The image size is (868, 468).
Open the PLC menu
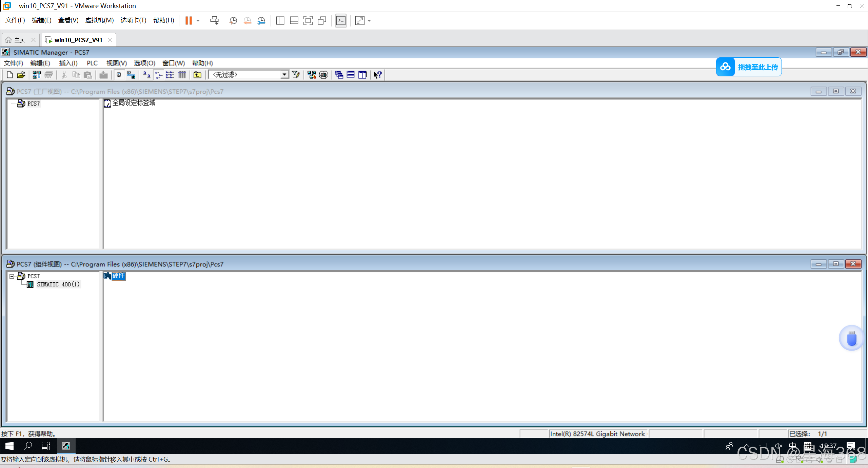(92, 63)
